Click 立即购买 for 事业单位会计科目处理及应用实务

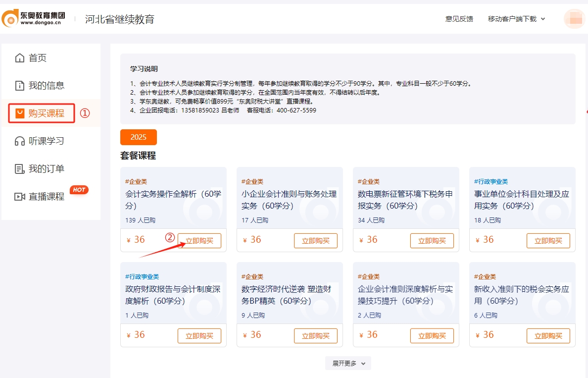pos(548,240)
